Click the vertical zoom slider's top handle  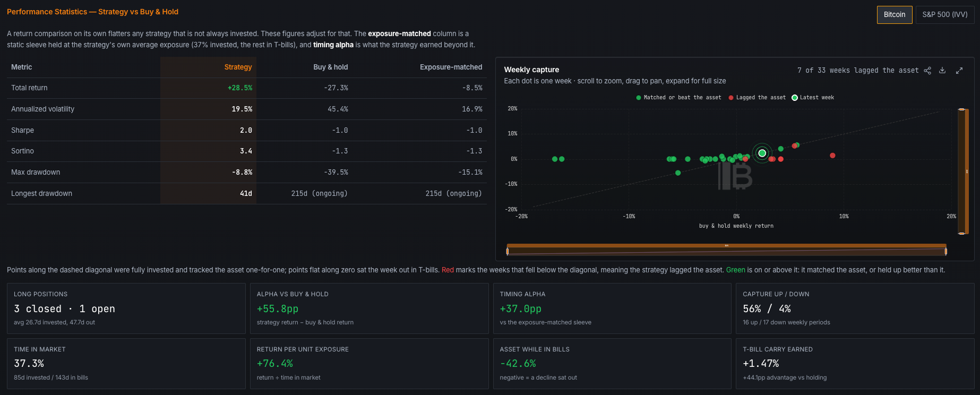961,109
